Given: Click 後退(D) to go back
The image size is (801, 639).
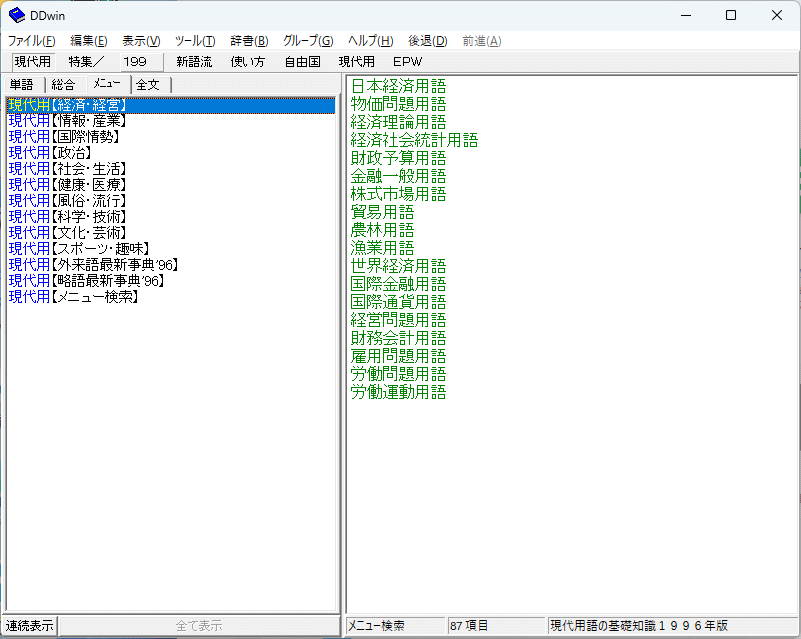Looking at the screenshot, I should [428, 41].
